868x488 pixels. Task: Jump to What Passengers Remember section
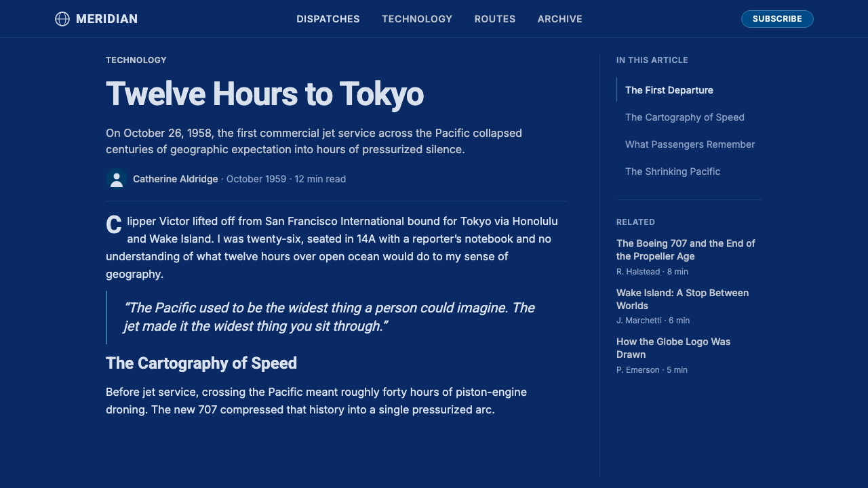[x=690, y=144]
